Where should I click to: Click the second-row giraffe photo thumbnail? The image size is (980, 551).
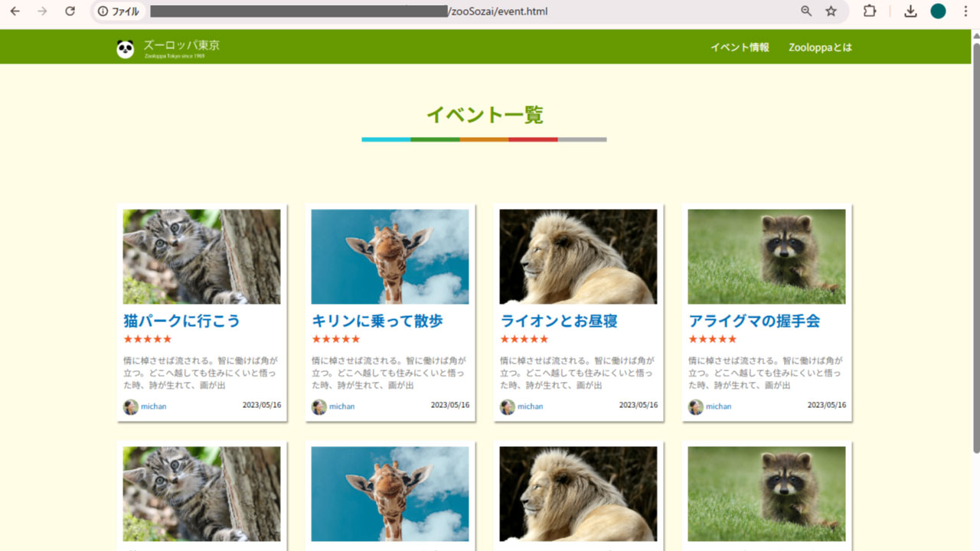click(x=390, y=494)
